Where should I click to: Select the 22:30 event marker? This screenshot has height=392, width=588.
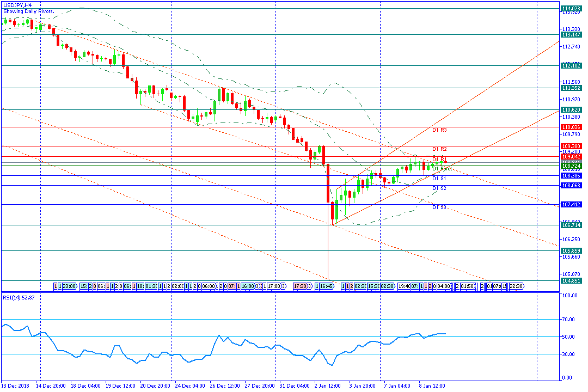[516, 286]
